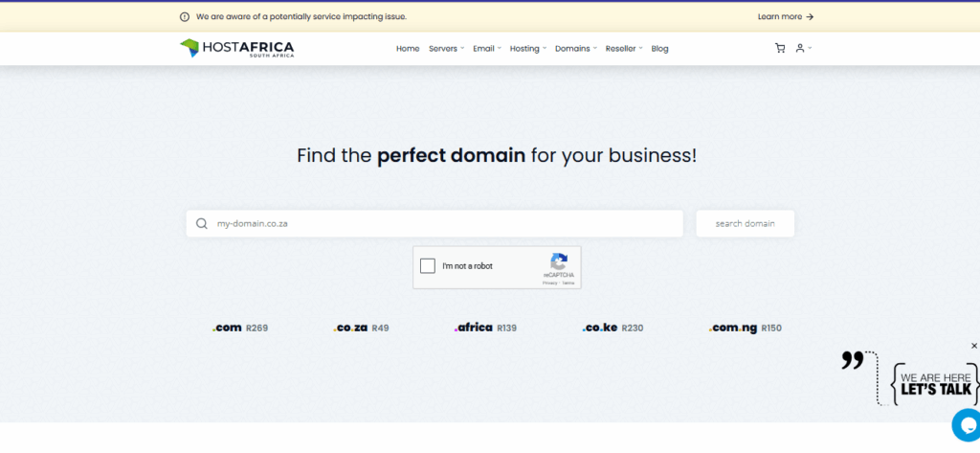Expand the Reseller dropdown menu

pos(624,48)
